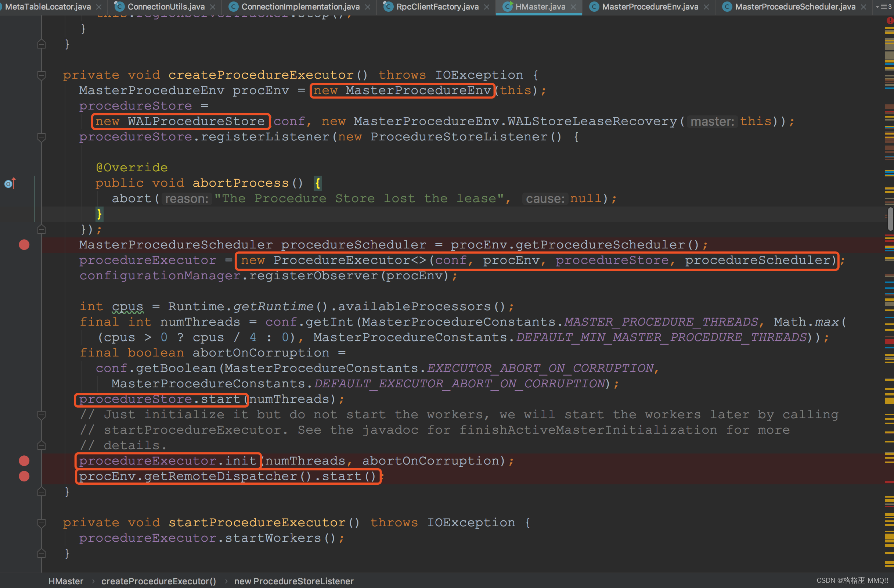The image size is (894, 588).
Task: Close the MasterProcedureScheduler.java tab
Action: coord(864,7)
